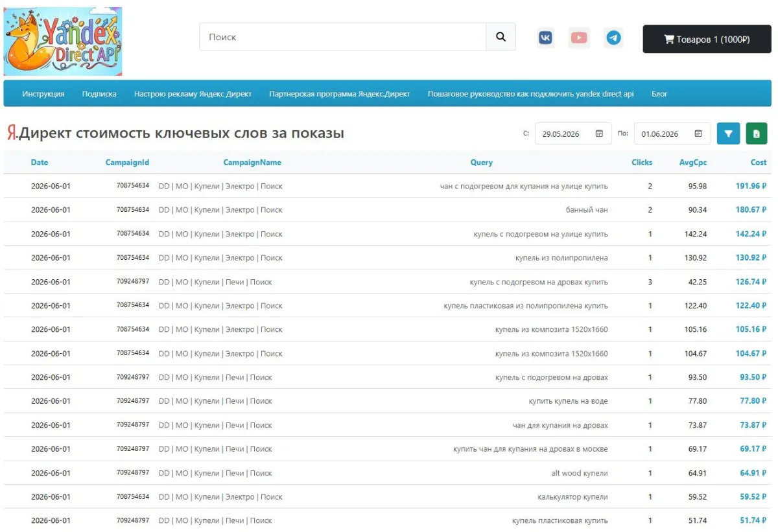Sort by the Clicks column header
Screen dimensions: 778x532
642,162
